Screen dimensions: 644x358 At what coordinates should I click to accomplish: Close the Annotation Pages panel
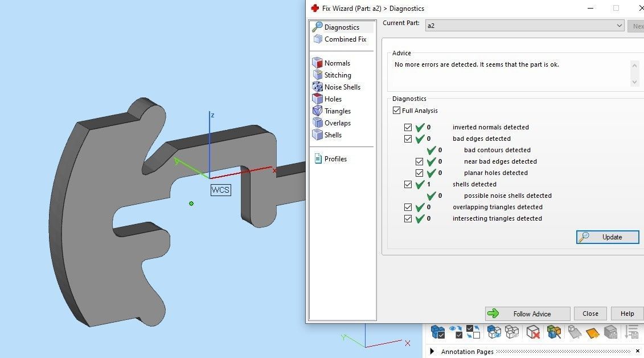click(x=637, y=351)
